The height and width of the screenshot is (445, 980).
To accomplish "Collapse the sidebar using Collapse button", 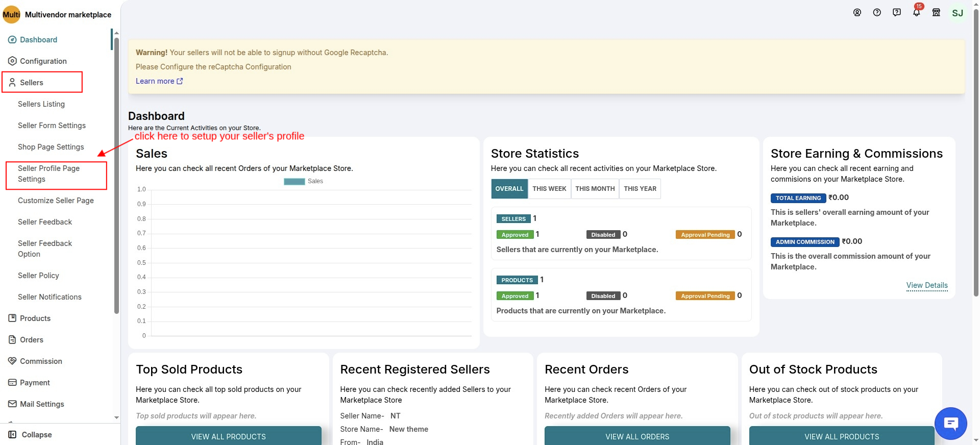I will [x=31, y=435].
